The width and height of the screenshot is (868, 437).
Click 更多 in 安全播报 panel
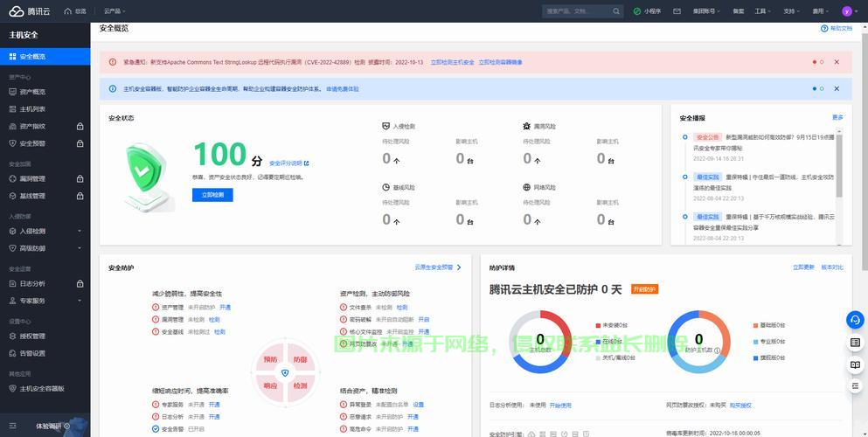pos(837,117)
